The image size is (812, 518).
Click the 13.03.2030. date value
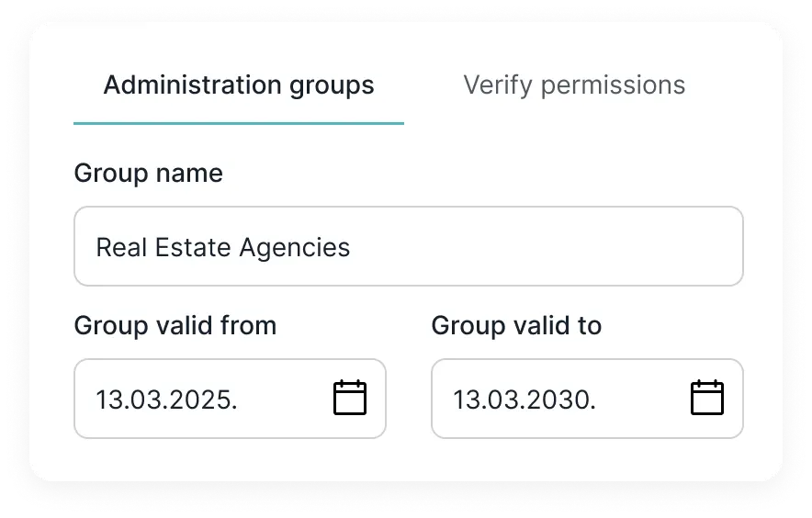[x=524, y=400]
